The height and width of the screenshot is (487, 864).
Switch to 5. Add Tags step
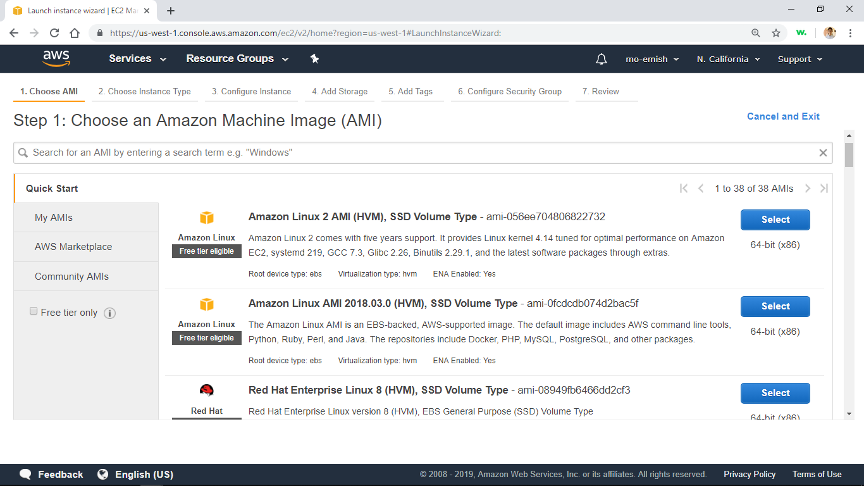coord(411,91)
